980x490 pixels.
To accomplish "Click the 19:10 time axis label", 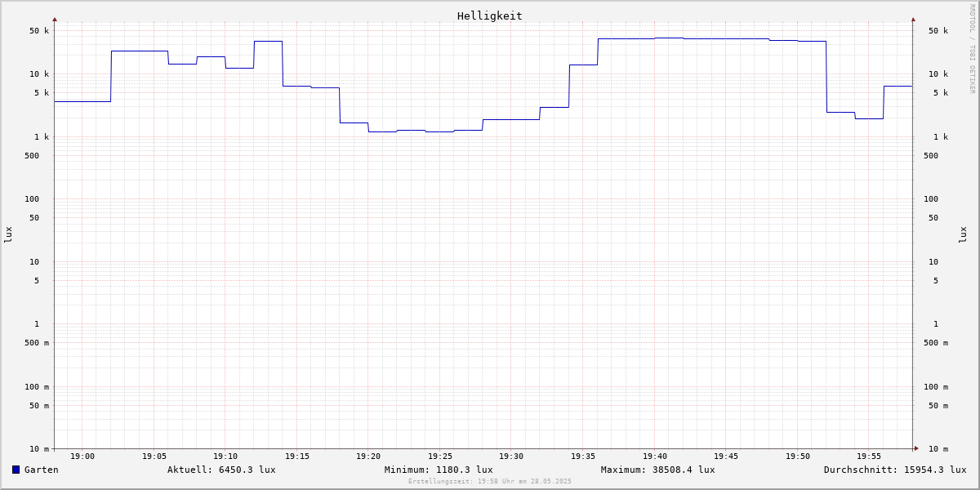I will click(x=225, y=457).
